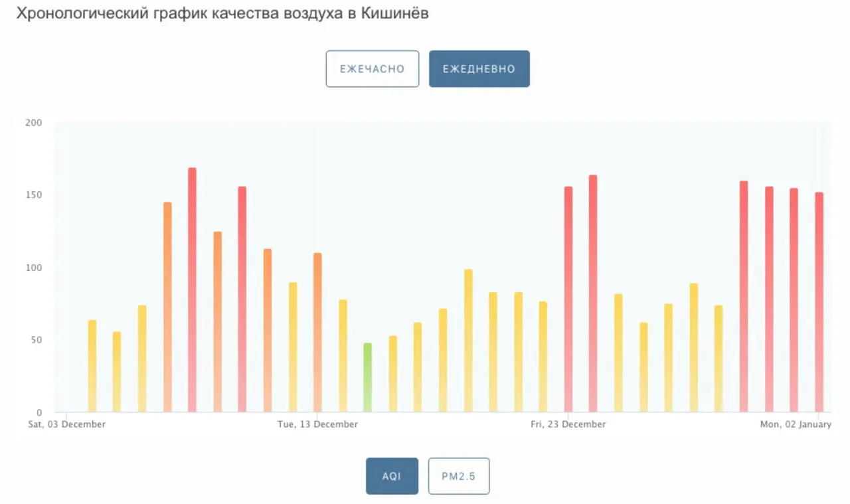Select the only green bar in chart
This screenshot has height=504, width=850.
(x=367, y=377)
